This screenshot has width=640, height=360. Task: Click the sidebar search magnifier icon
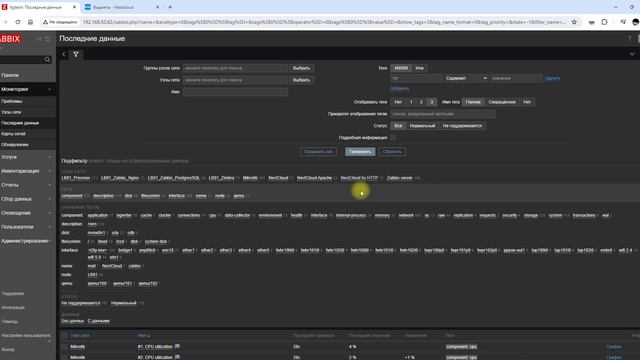coord(47,60)
